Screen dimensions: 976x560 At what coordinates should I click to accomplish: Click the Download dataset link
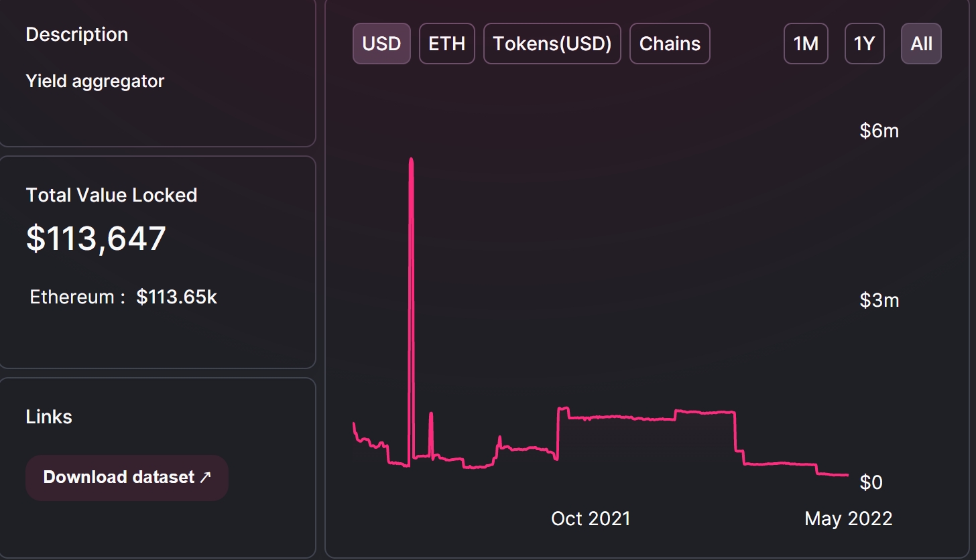(127, 478)
